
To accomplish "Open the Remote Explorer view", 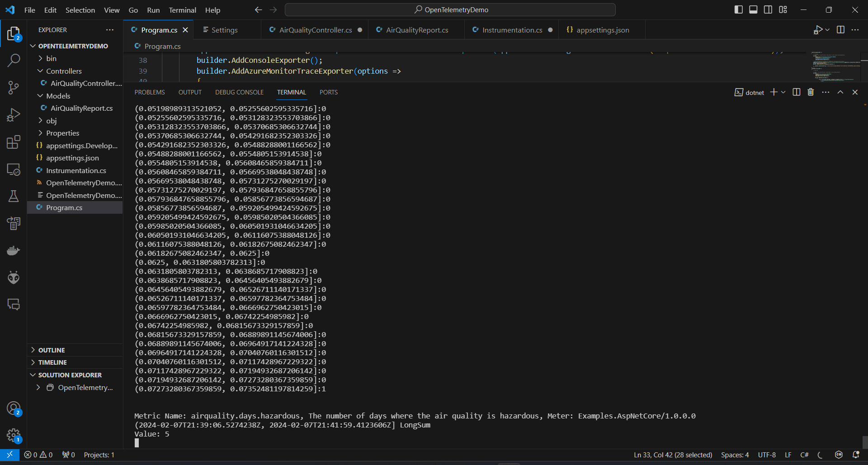I will tap(14, 169).
